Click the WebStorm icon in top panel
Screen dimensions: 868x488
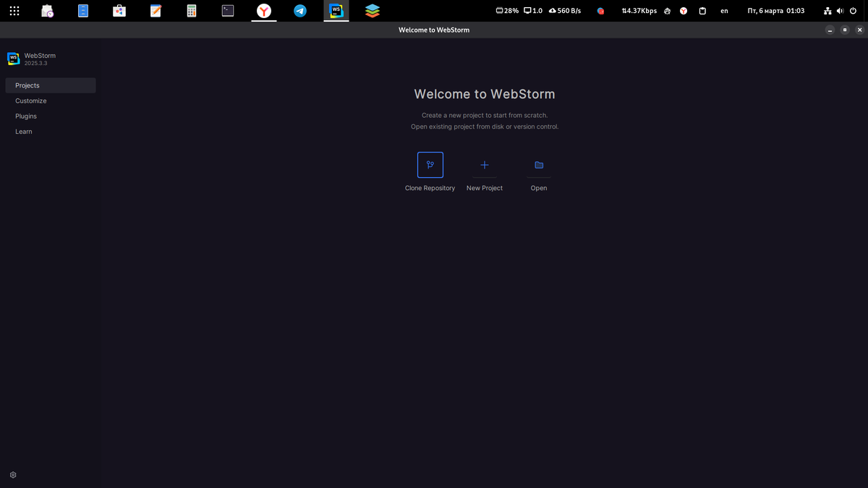[x=336, y=11]
